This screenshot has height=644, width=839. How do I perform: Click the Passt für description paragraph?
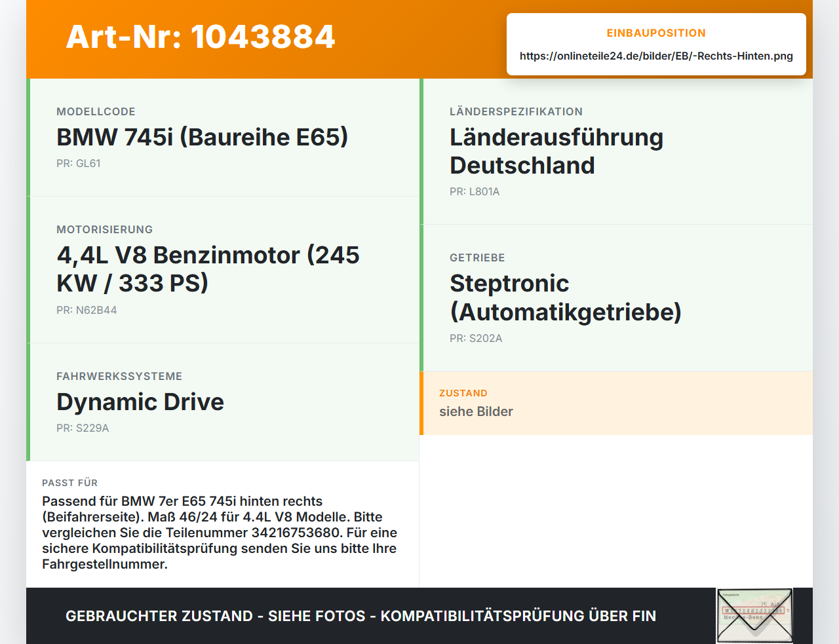(x=220, y=533)
